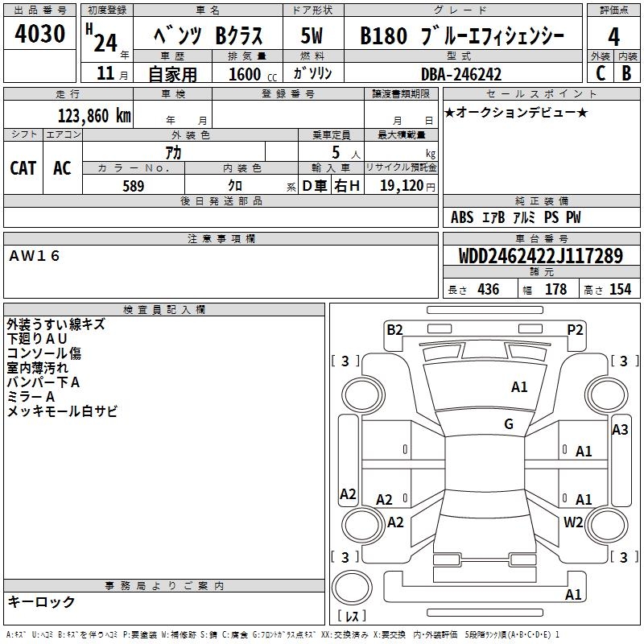Click the interior grade B cell
This screenshot has height=644, width=644.
(626, 73)
